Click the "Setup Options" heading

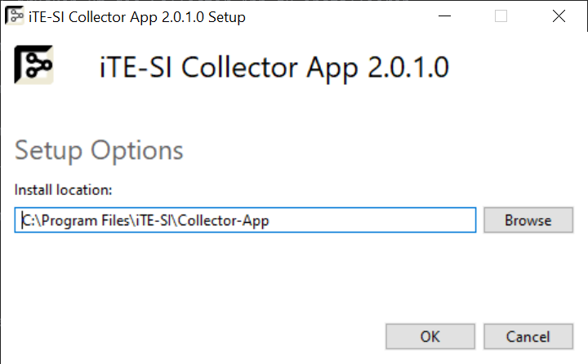coord(99,151)
